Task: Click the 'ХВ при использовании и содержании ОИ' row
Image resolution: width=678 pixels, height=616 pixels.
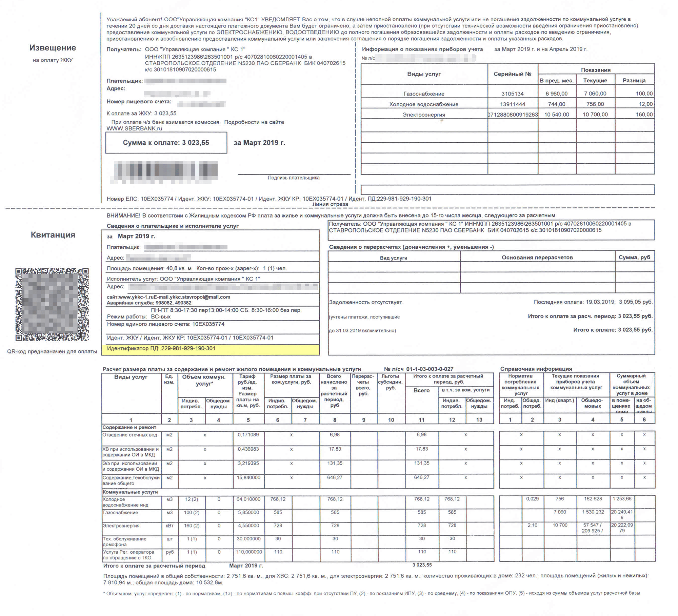Action: [131, 452]
